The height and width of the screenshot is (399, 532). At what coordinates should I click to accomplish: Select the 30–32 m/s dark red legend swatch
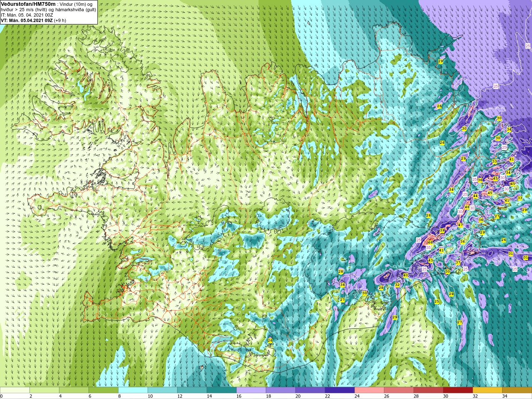[x=458, y=390]
